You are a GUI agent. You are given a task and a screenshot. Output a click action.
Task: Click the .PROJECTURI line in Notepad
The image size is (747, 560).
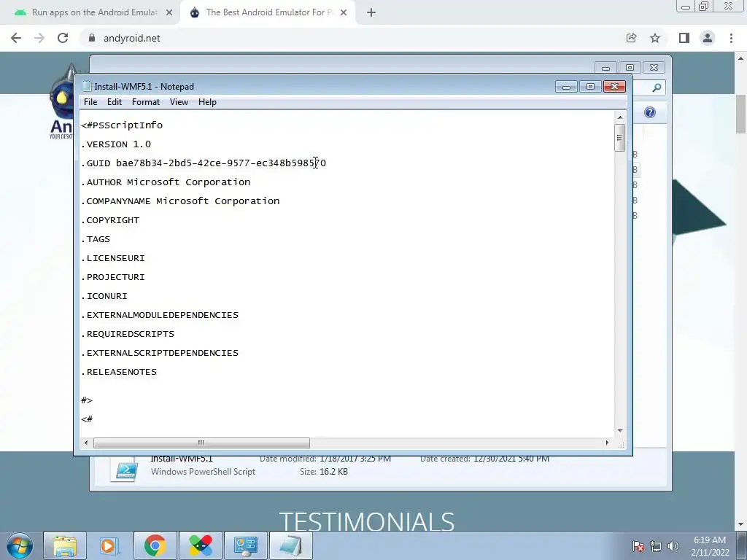(113, 277)
